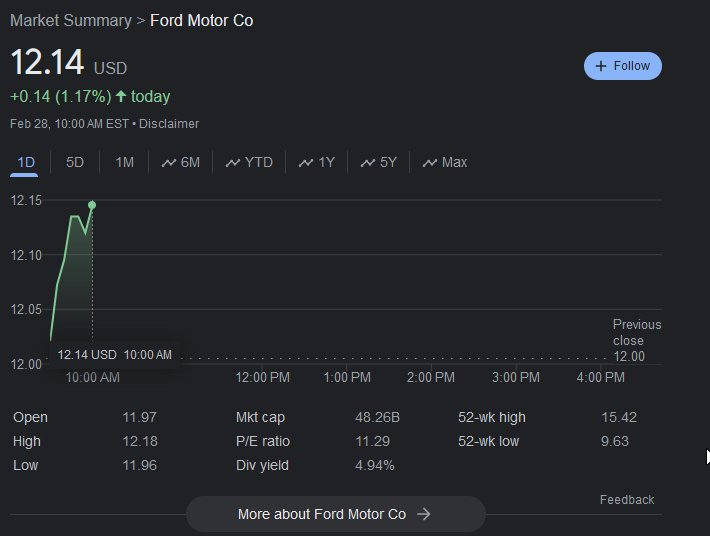Open the Disclaimer link
Viewport: 710px width, 536px height.
(169, 124)
